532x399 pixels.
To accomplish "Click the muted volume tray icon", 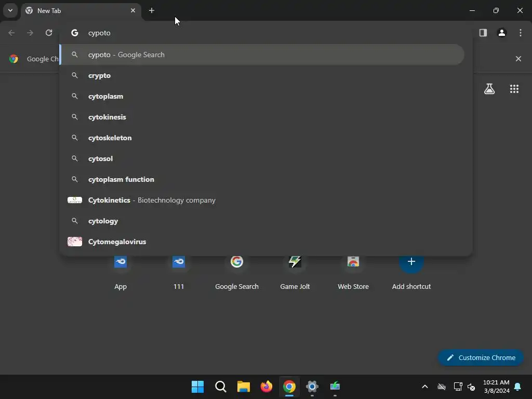I will click(471, 387).
